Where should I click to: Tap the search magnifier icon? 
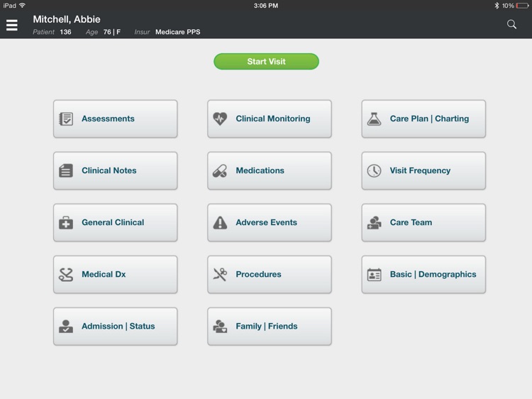click(511, 24)
